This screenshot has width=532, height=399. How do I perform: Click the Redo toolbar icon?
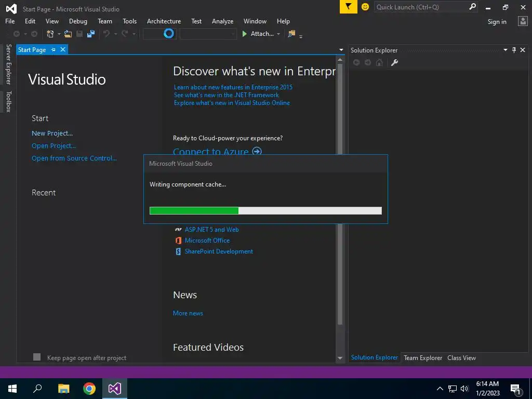pos(125,34)
